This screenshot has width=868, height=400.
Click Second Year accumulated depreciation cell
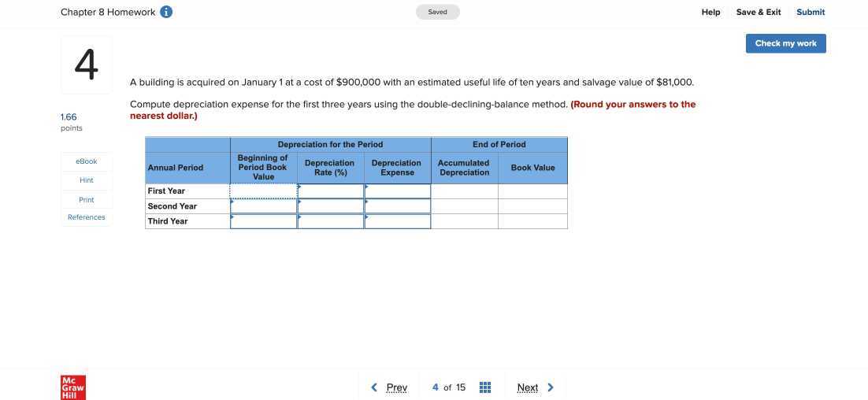(465, 206)
